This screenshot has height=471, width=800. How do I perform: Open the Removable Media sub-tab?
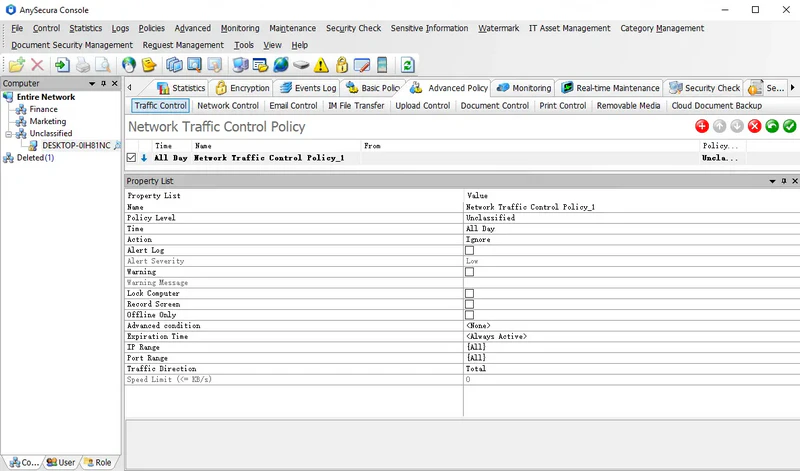(629, 106)
